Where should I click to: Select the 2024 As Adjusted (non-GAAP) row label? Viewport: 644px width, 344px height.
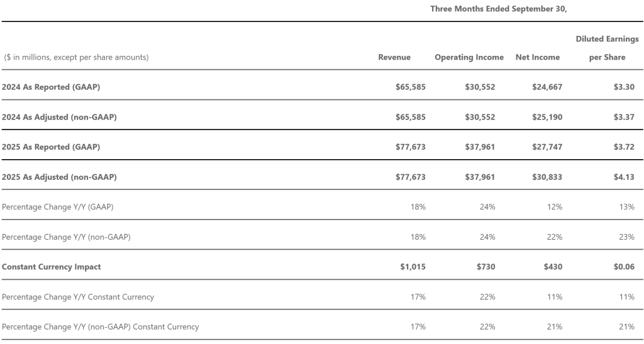pyautogui.click(x=59, y=117)
